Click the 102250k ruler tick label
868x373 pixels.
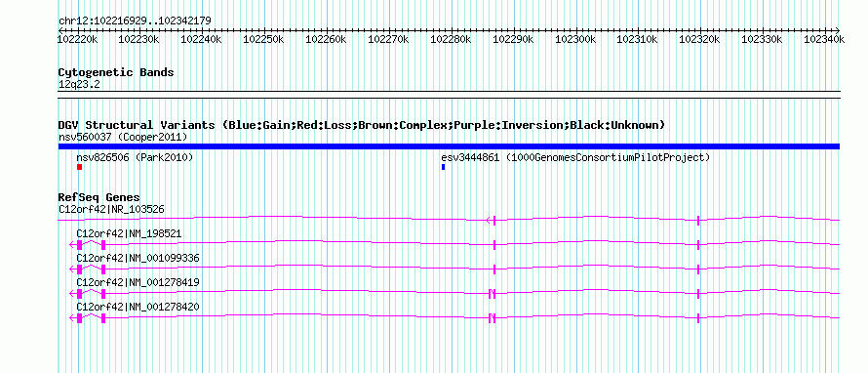(263, 39)
